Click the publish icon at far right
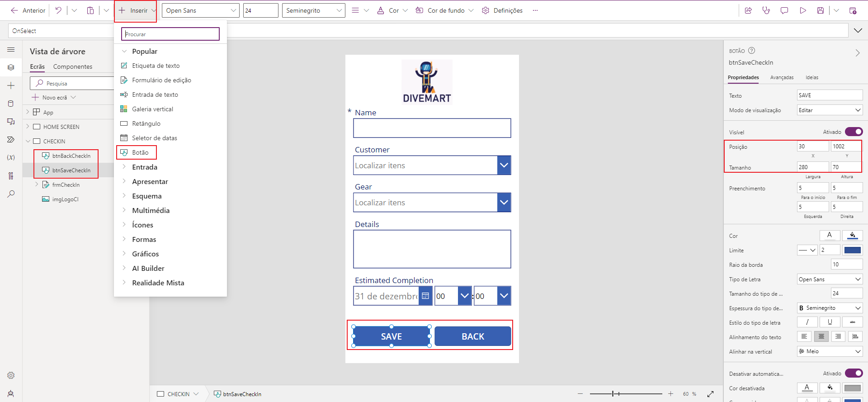This screenshot has height=402, width=868. pos(853,10)
